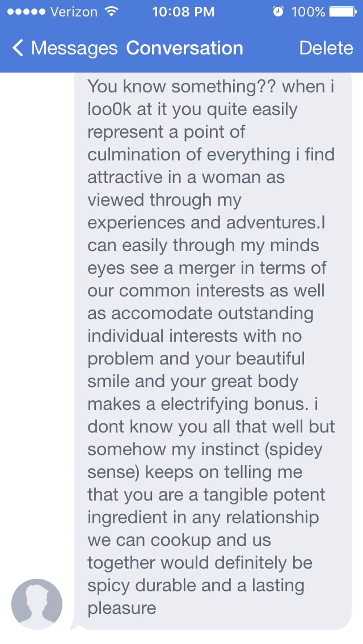
Task: Tap the Verizon carrier label
Action: click(x=74, y=11)
